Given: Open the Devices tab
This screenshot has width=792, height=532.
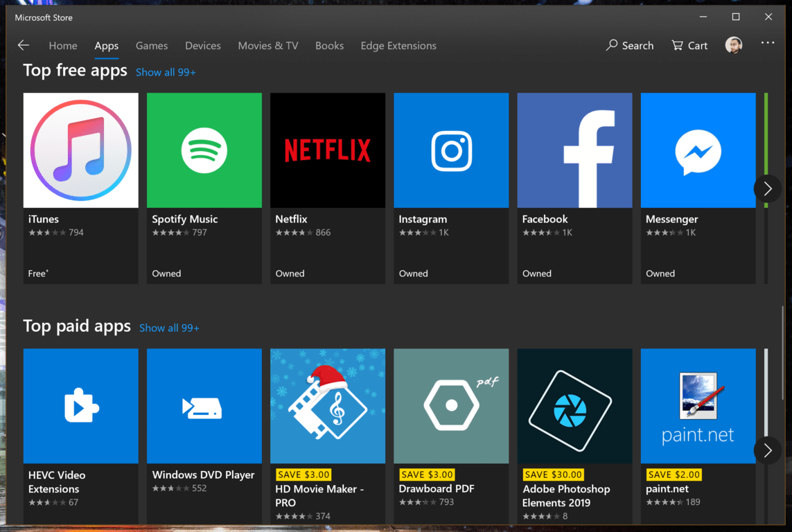Looking at the screenshot, I should point(203,46).
